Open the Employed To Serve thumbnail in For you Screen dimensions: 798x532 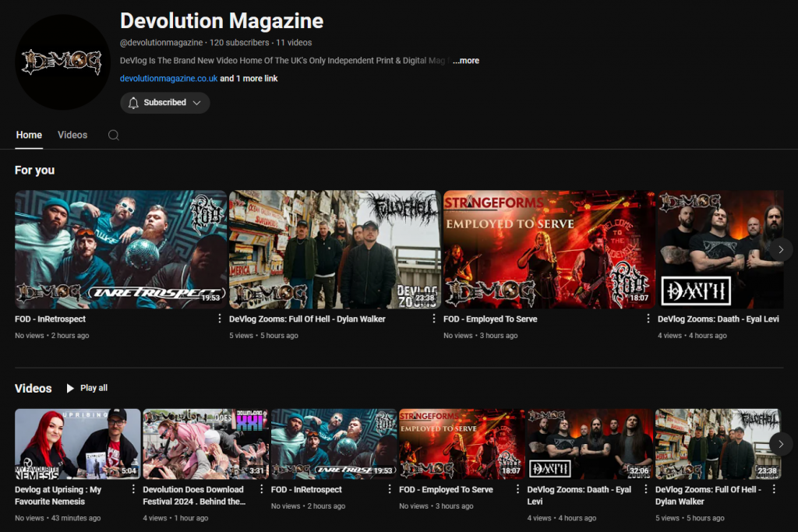point(548,249)
